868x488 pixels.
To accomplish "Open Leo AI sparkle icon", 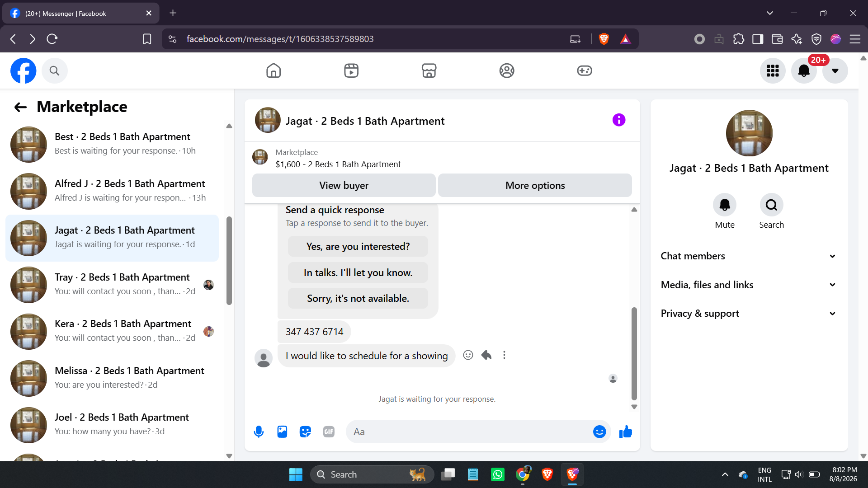I will click(797, 39).
